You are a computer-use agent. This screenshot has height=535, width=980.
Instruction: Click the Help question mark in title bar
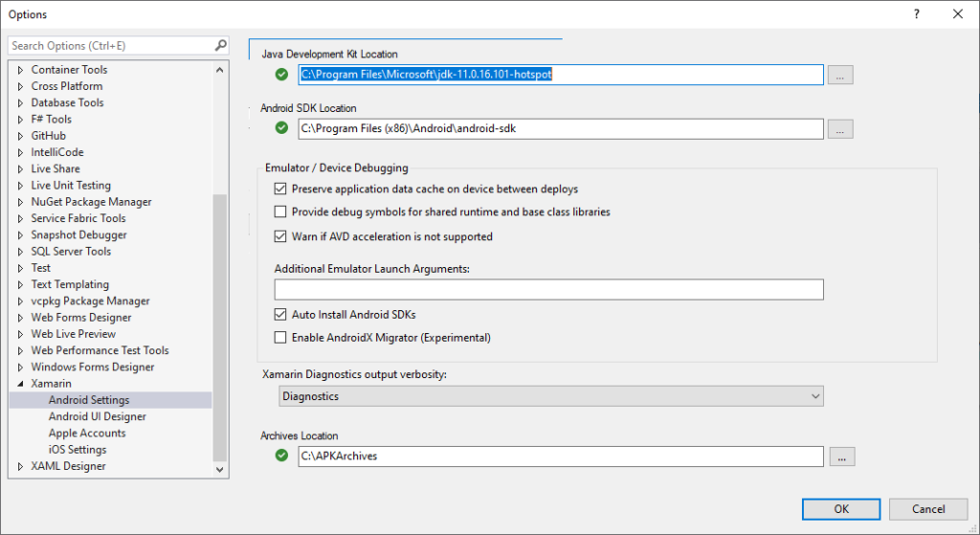916,14
